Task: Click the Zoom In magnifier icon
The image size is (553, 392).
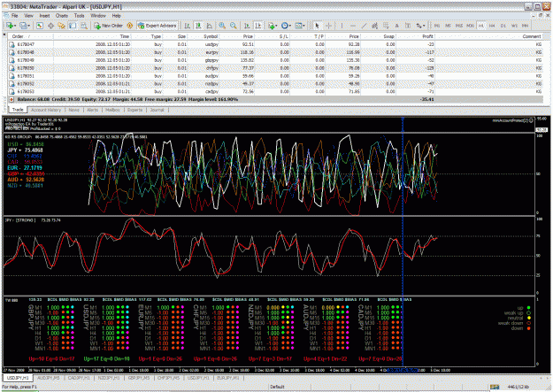Action: pyautogui.click(x=222, y=26)
